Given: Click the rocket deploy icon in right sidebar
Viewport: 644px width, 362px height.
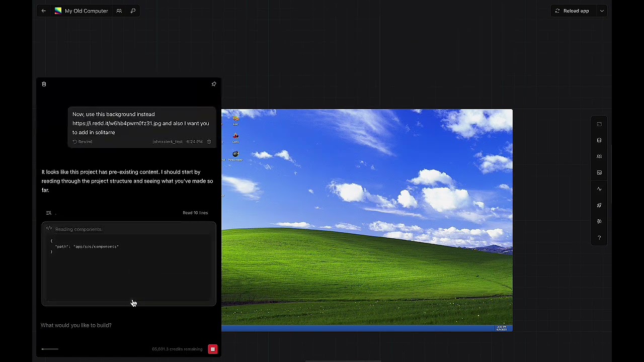Looking at the screenshot, I should tap(599, 205).
